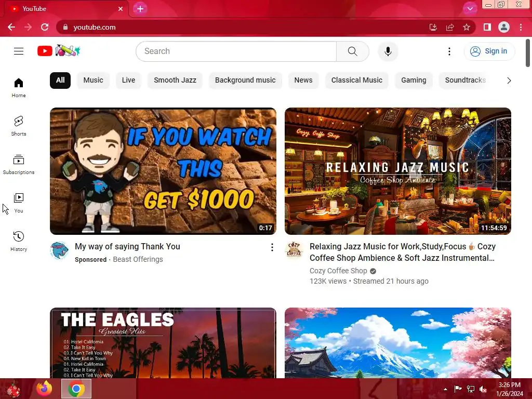Open History in sidebar
This screenshot has height=399, width=532.
pos(19,241)
